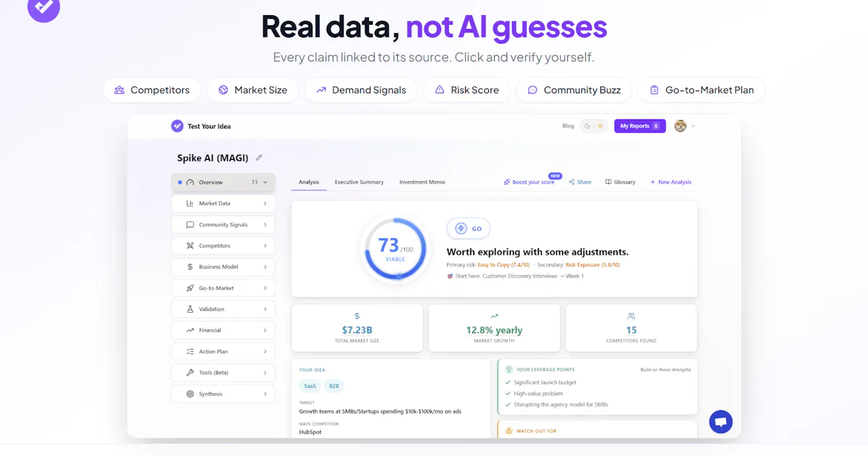Click the SaaS tag chip
868x456 pixels.
310,386
